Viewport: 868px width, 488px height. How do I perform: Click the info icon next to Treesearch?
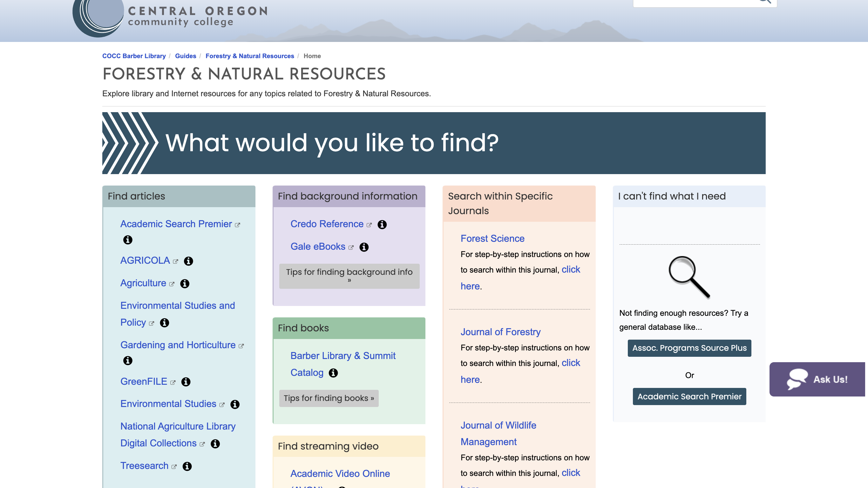(187, 466)
